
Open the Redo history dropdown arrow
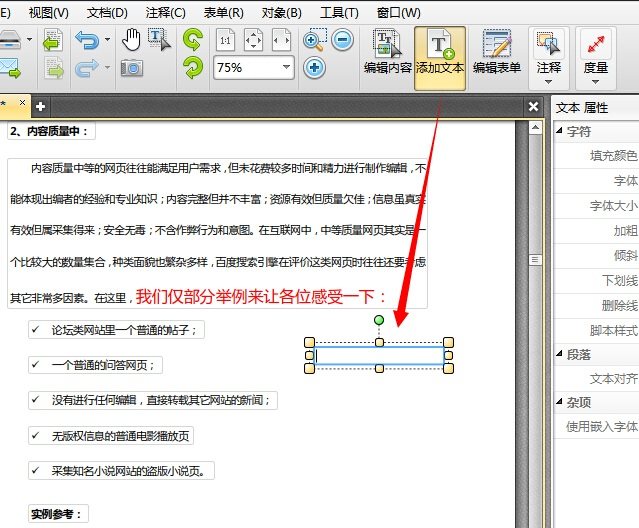pos(108,67)
